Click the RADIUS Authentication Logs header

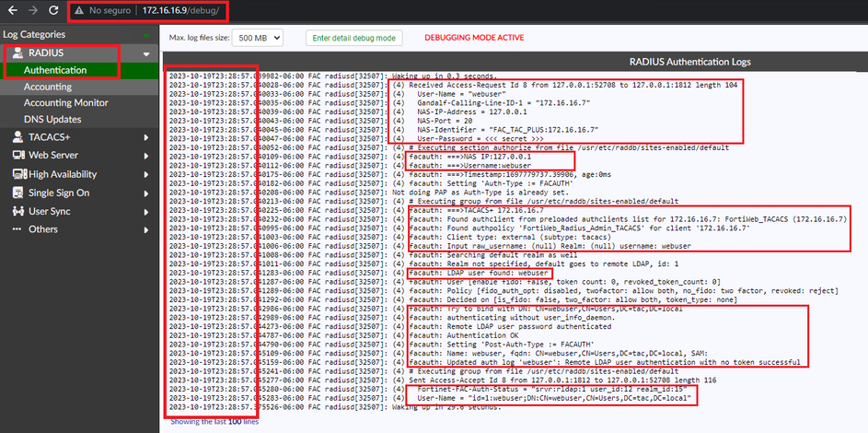tap(690, 62)
